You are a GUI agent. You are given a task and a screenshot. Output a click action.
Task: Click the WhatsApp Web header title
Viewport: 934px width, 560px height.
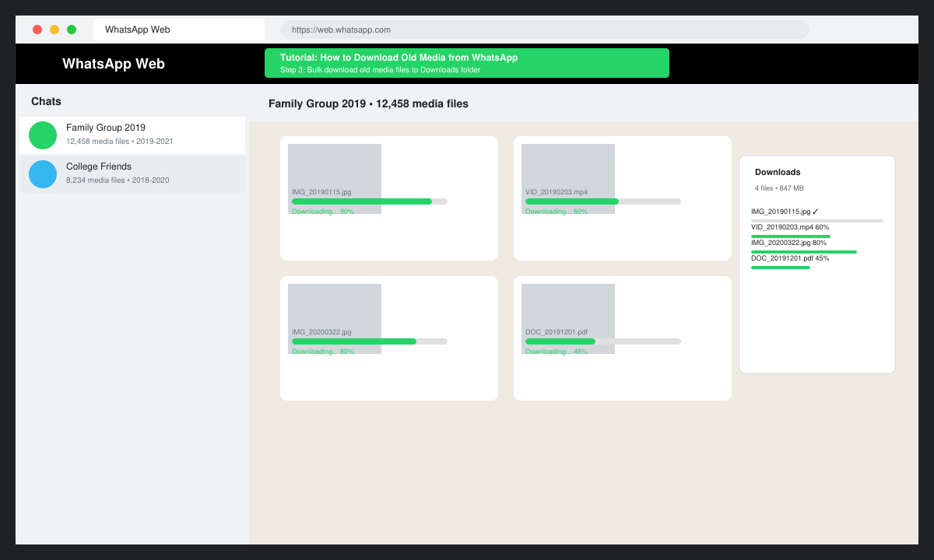114,64
